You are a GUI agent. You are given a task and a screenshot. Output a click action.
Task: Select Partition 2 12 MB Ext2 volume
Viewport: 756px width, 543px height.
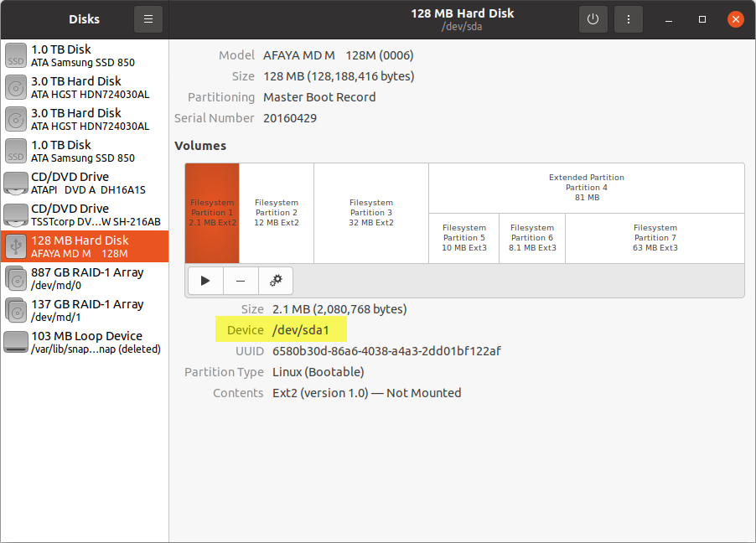click(277, 213)
